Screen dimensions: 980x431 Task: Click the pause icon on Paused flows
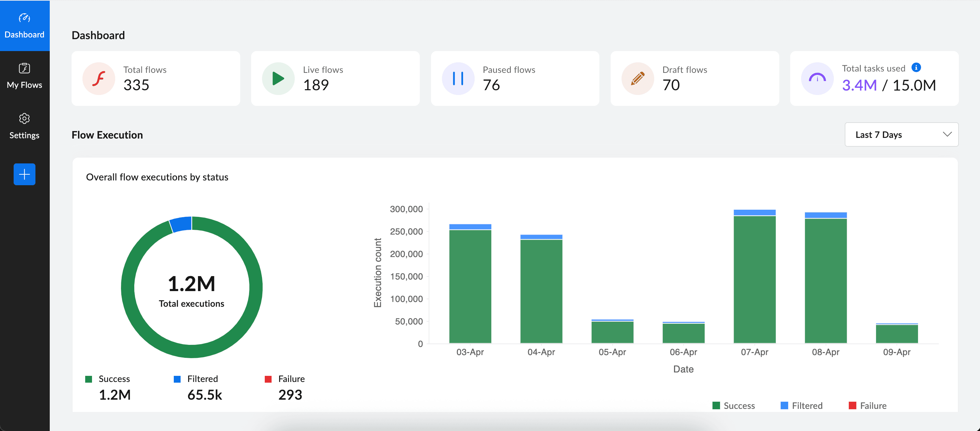tap(458, 79)
